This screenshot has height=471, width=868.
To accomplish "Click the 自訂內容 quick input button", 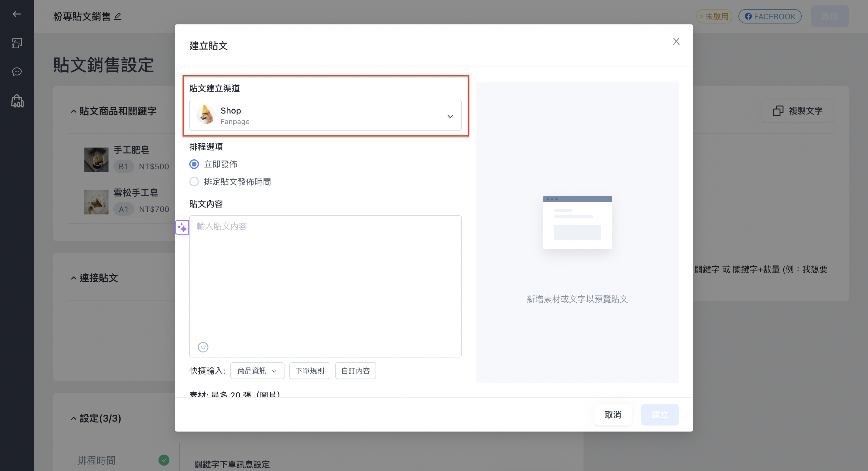I will coord(356,371).
